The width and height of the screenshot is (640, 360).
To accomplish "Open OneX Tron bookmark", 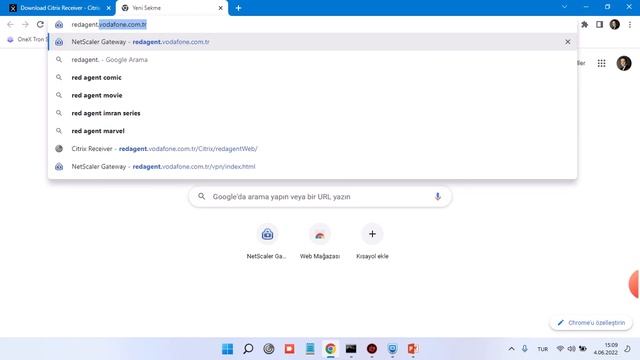I will point(26,39).
